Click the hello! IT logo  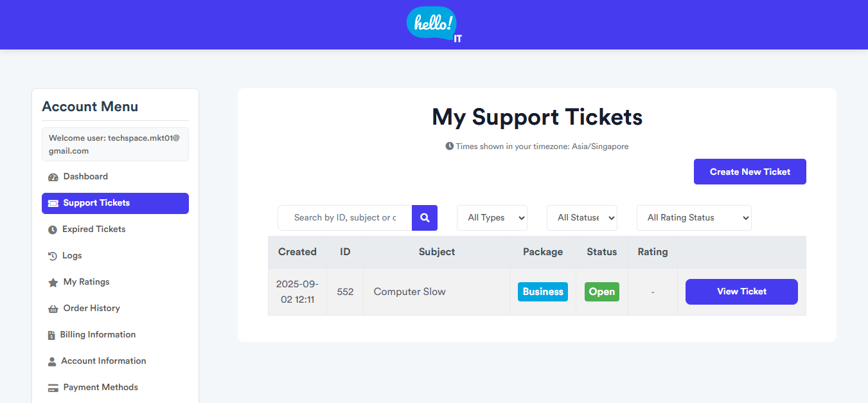tap(434, 24)
